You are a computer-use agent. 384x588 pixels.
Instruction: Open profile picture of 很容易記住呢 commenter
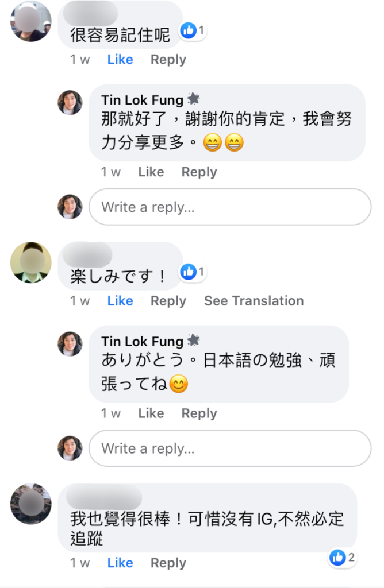tap(30, 21)
